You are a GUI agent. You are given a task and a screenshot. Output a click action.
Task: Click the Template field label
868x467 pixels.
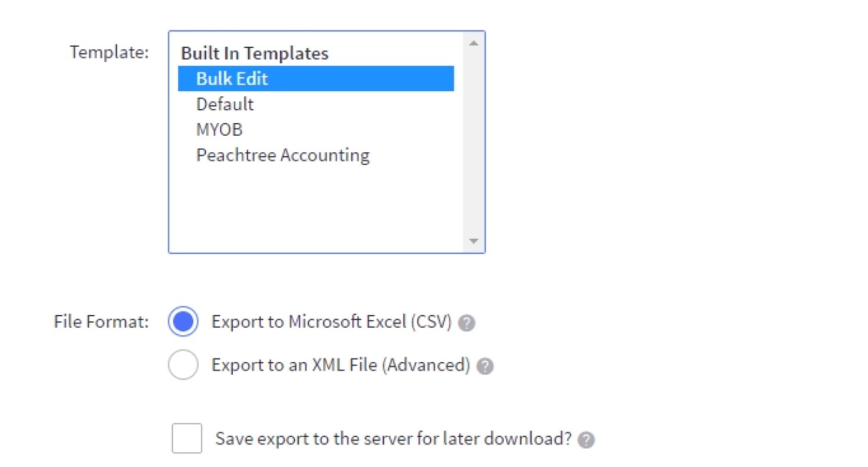point(109,52)
